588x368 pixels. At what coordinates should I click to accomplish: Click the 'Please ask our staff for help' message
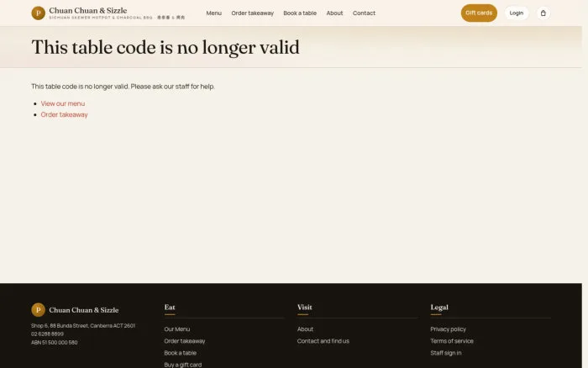[172, 87]
